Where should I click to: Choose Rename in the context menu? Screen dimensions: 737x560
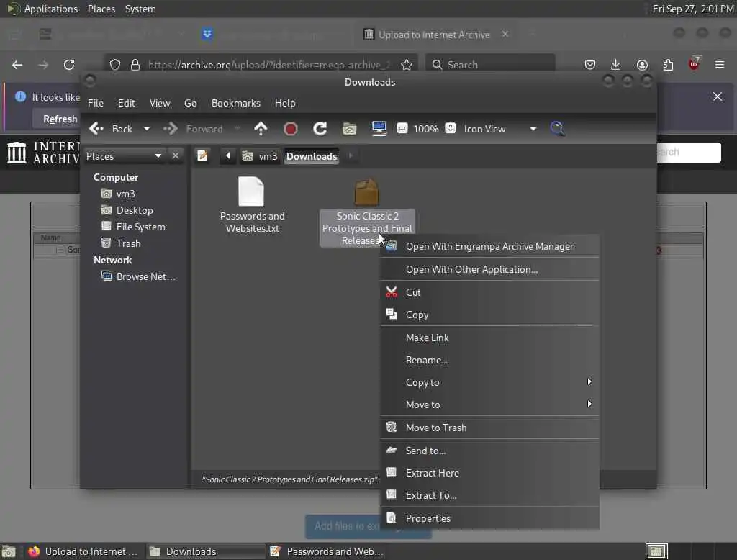[489, 360]
